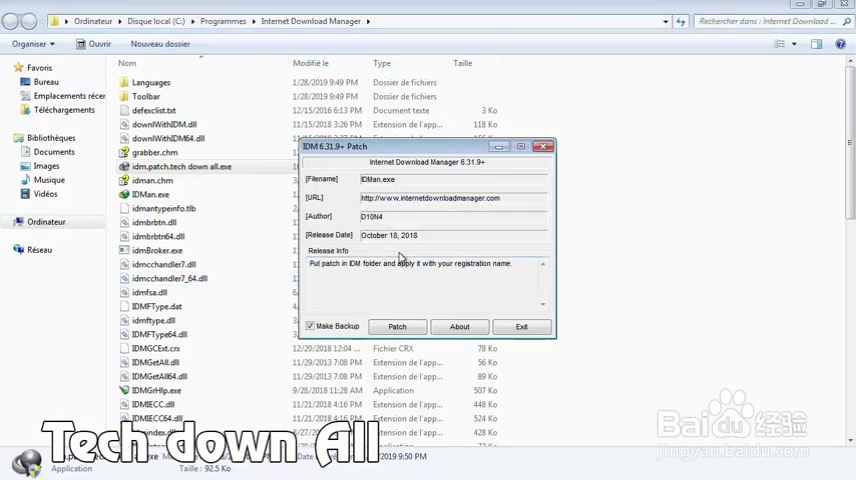Select the defexclist.txt file icon
The image size is (856, 480).
(x=124, y=110)
